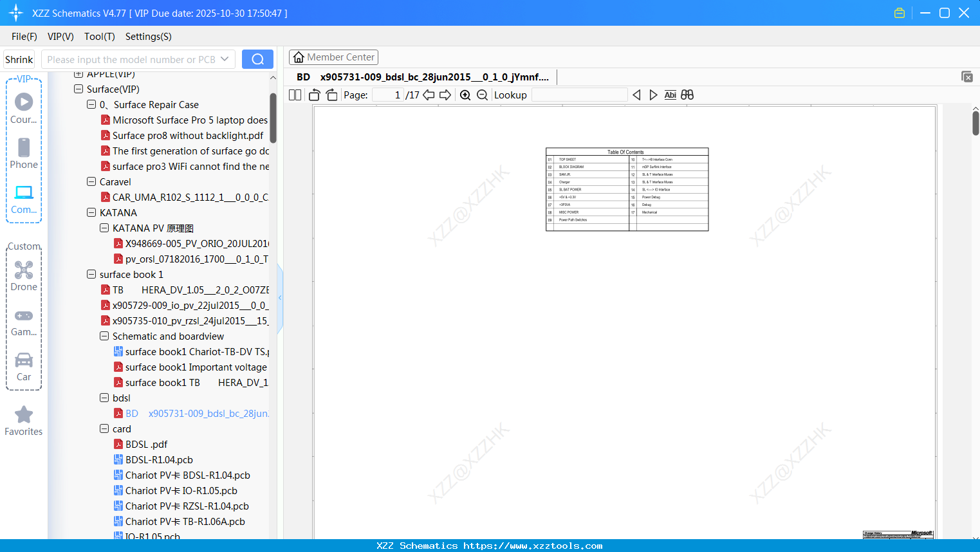Collapse Schematic and boardview folder
980x552 pixels.
(104, 336)
